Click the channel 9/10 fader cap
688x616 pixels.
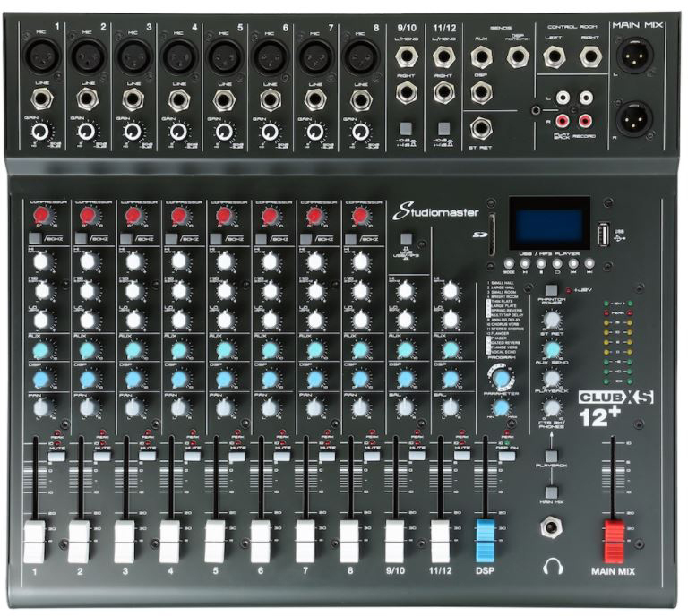[x=396, y=541]
